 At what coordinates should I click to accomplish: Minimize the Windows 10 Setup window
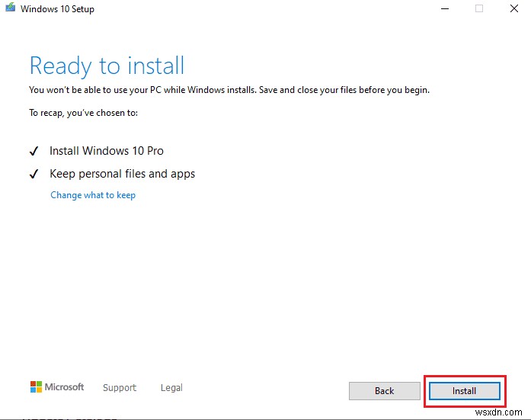pos(445,8)
